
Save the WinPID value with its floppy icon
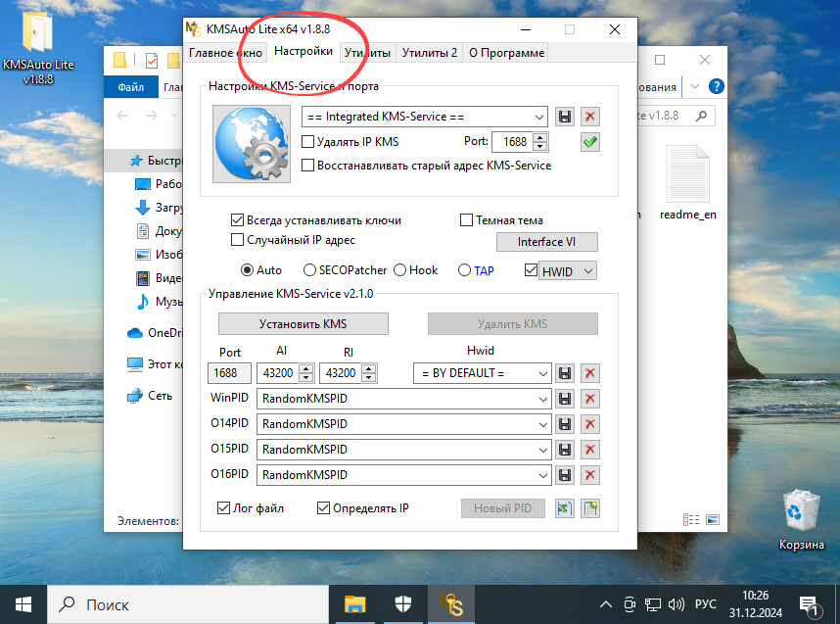tap(564, 399)
